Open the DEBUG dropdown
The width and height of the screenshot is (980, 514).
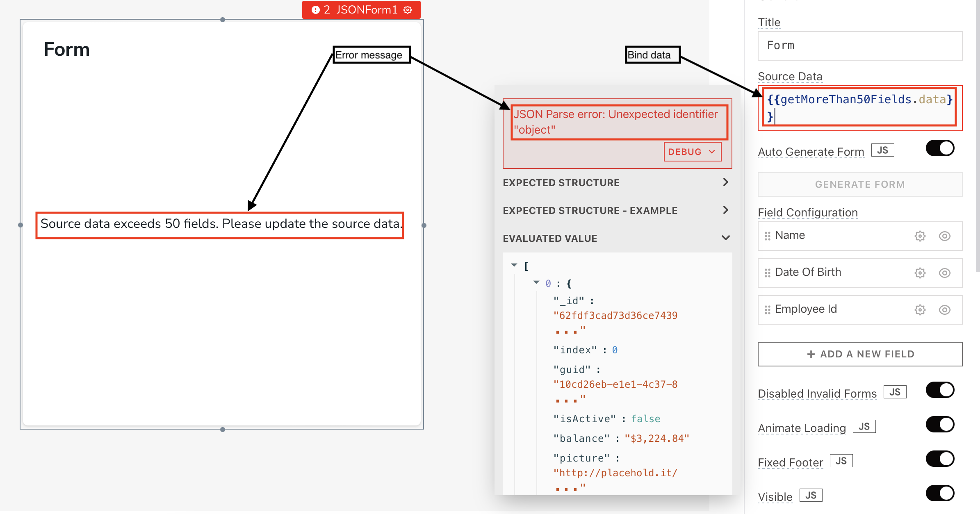point(693,152)
